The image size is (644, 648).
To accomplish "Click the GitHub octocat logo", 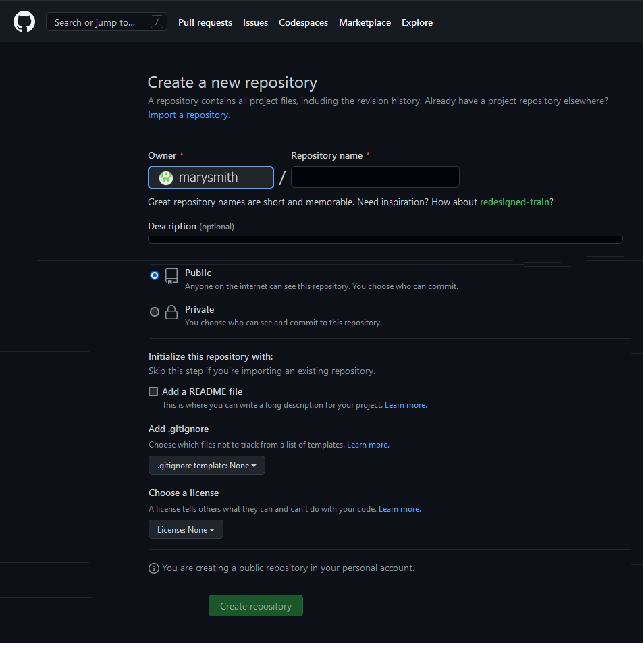I will (24, 22).
